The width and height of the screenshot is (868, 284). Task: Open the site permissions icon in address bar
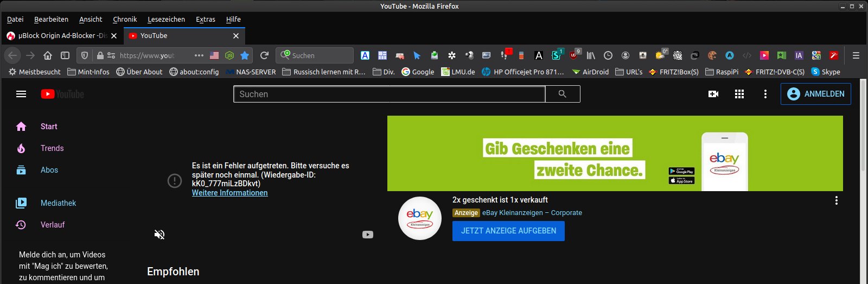point(111,55)
